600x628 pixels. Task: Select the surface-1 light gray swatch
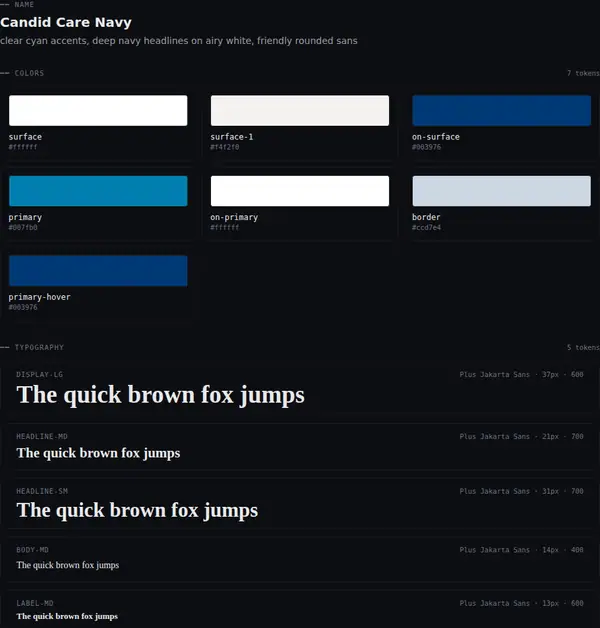click(x=300, y=111)
